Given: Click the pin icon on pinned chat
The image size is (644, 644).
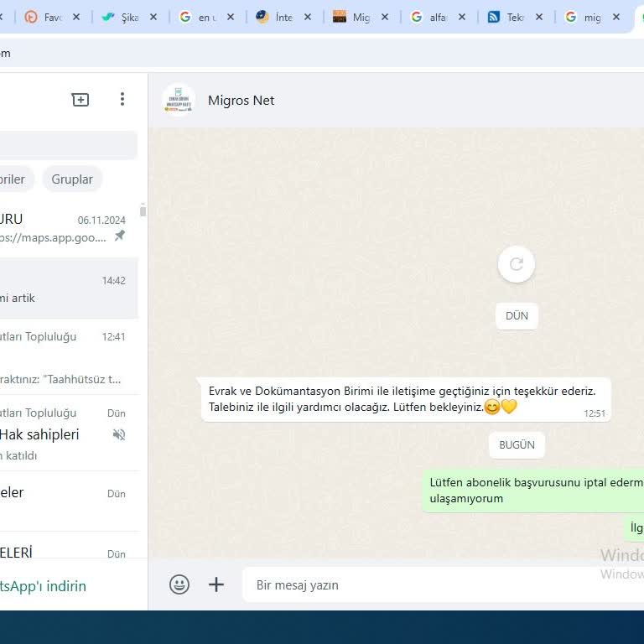Looking at the screenshot, I should [x=120, y=236].
